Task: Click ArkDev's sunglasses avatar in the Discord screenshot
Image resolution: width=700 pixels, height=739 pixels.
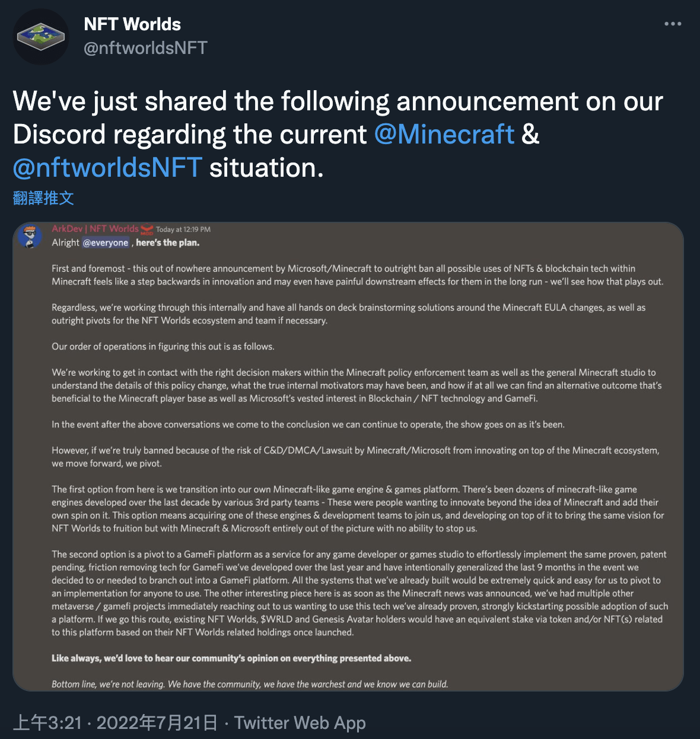Action: click(x=30, y=235)
